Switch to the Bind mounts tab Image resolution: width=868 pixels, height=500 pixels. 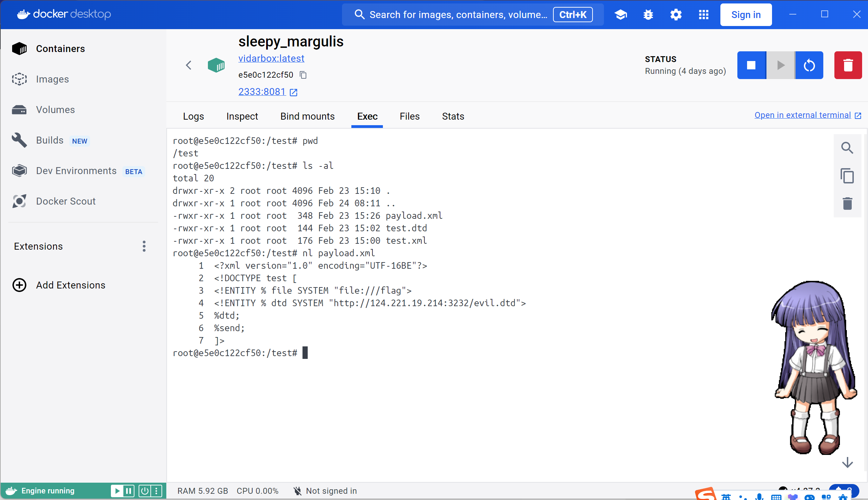click(x=307, y=116)
